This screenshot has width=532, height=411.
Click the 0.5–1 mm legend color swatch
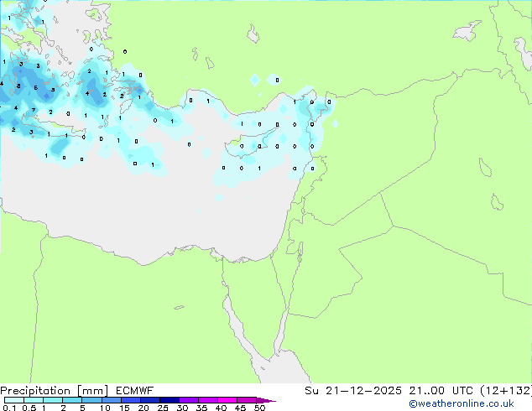click(34, 400)
